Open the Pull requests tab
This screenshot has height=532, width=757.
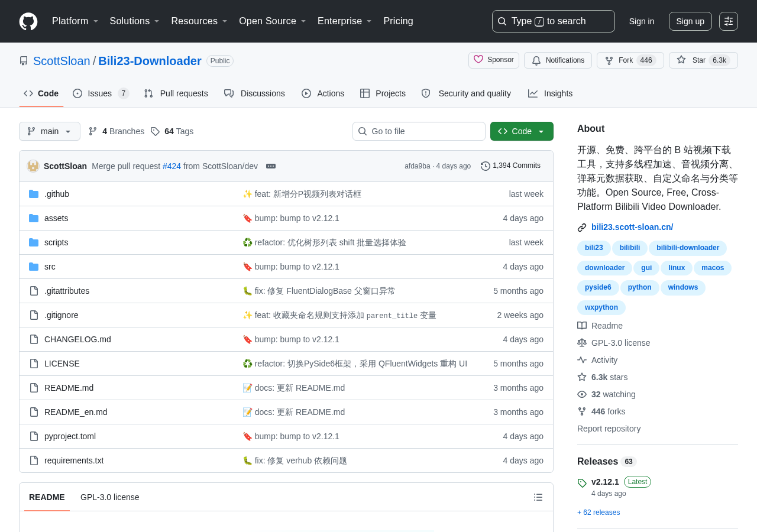coord(176,93)
